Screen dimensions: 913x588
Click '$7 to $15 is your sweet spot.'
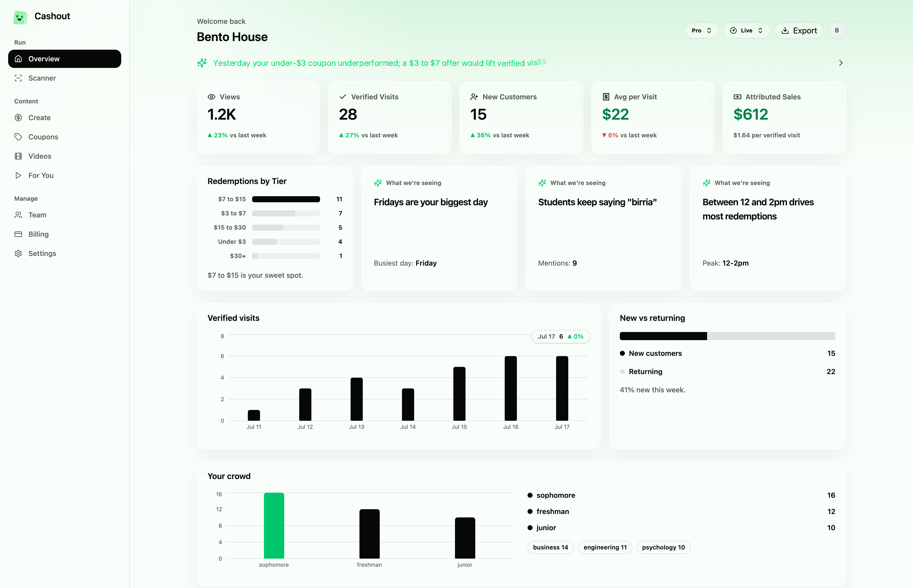click(x=255, y=275)
